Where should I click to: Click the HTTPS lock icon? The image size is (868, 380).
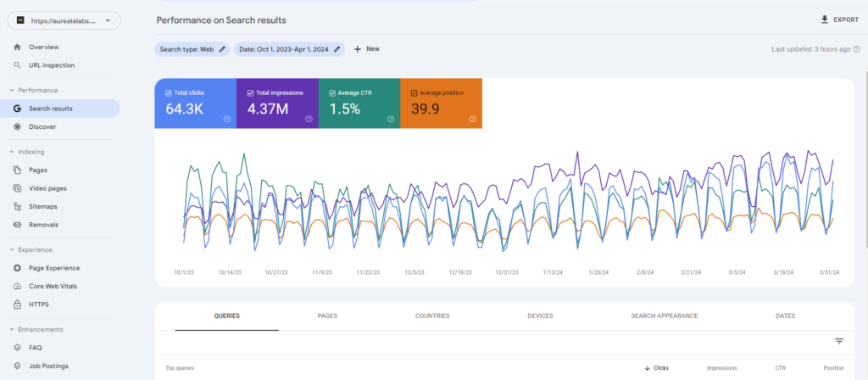(x=18, y=305)
